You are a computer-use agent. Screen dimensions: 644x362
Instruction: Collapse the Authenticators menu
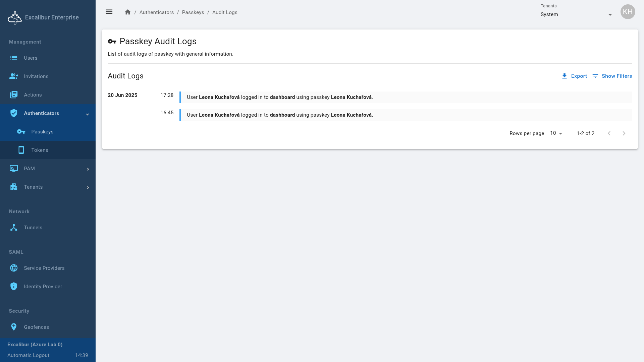click(87, 114)
